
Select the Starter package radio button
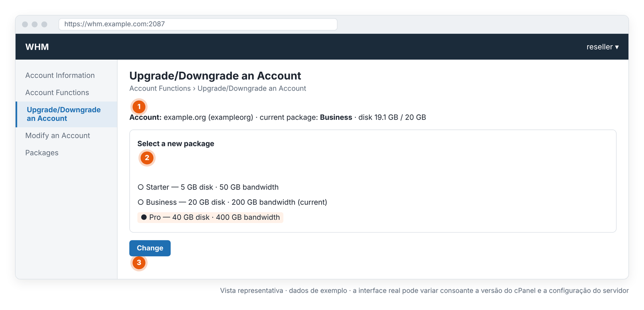click(140, 187)
